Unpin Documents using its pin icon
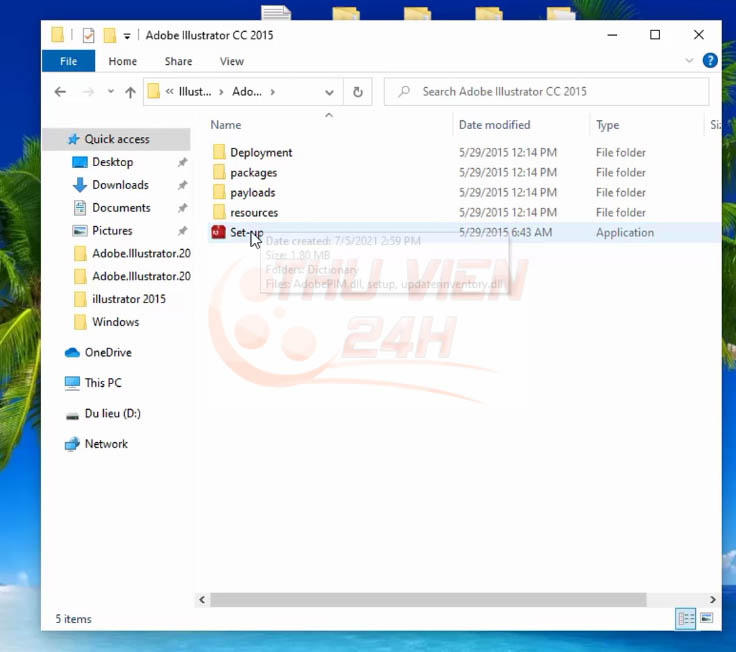Image resolution: width=736 pixels, height=652 pixels. point(182,208)
